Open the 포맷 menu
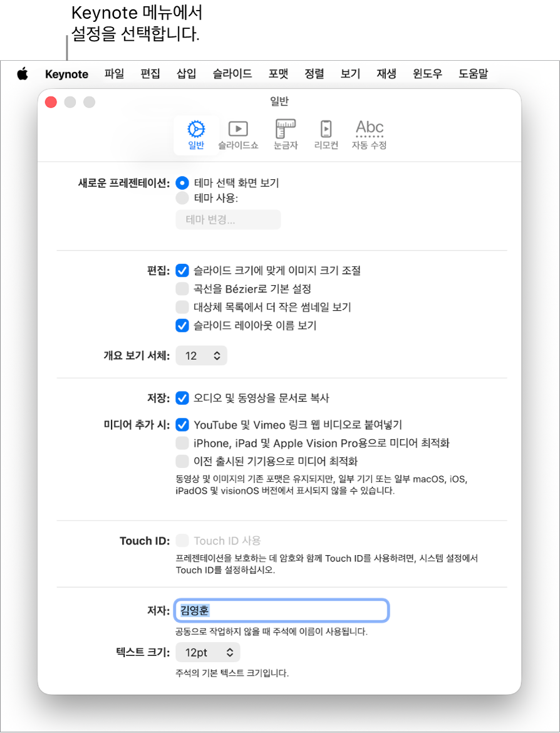The width and height of the screenshot is (560, 733). pos(278,74)
